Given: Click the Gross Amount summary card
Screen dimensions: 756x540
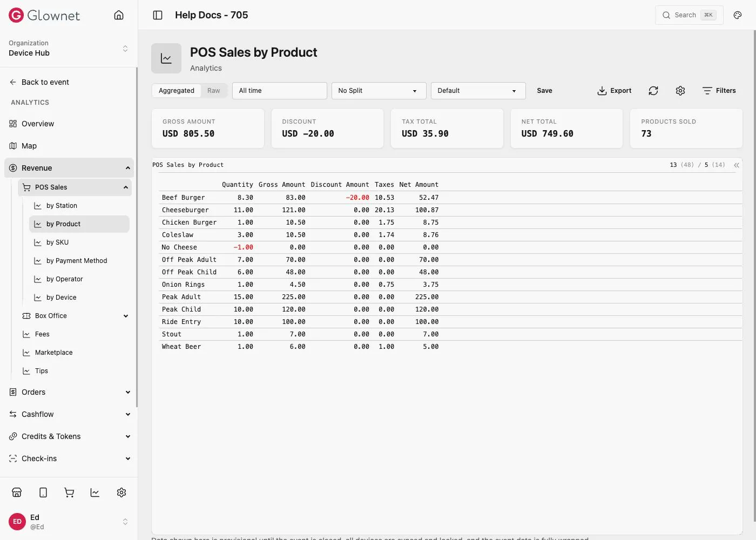Looking at the screenshot, I should pyautogui.click(x=208, y=129).
